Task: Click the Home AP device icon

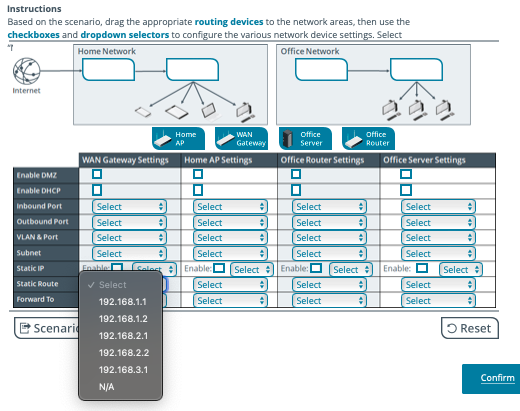Action: (x=178, y=139)
